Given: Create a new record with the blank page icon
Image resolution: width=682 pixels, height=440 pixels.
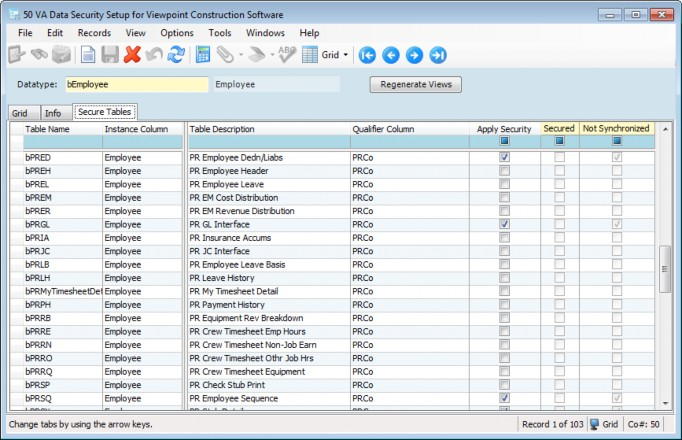Looking at the screenshot, I should (x=88, y=55).
